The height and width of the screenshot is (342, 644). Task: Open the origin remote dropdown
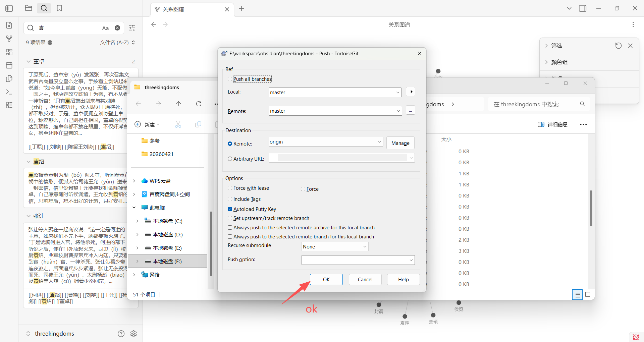pos(379,142)
